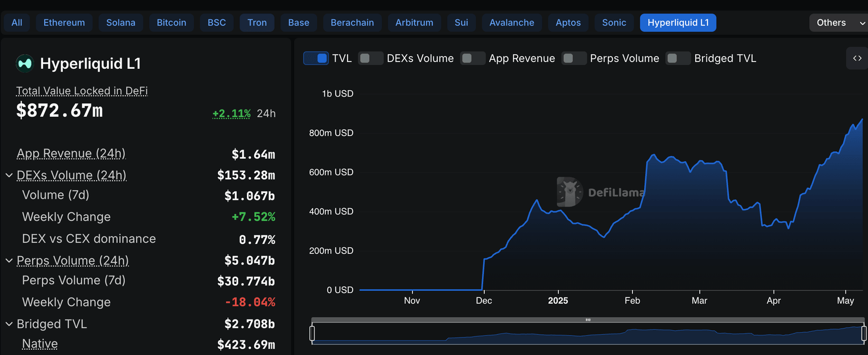Enable the App Revenue toggle
The image size is (868, 355).
point(473,58)
